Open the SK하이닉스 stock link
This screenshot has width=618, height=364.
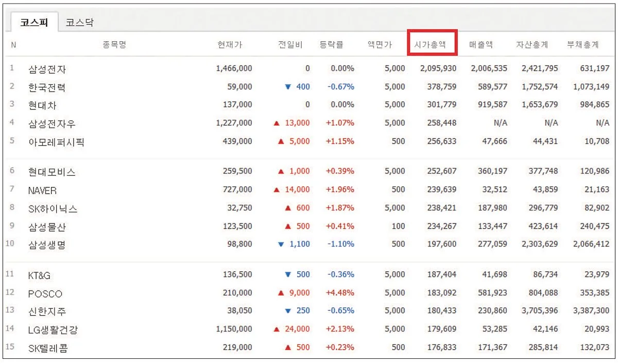53,209
